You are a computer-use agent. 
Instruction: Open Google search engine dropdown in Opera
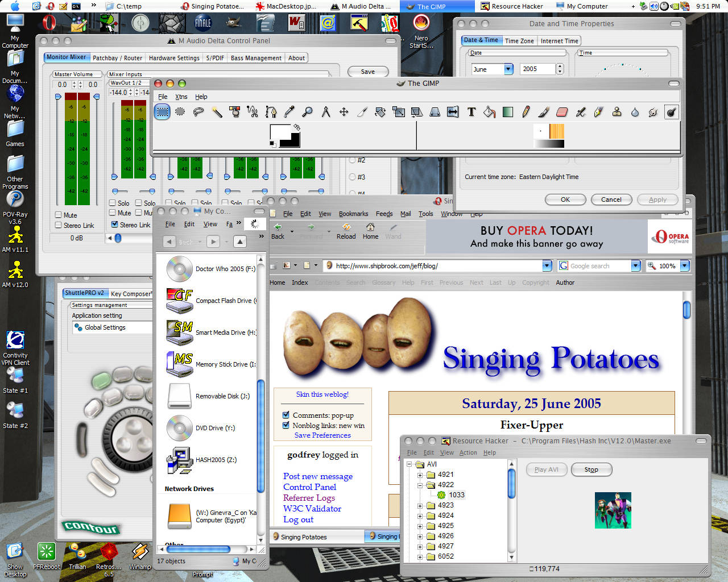click(x=636, y=265)
